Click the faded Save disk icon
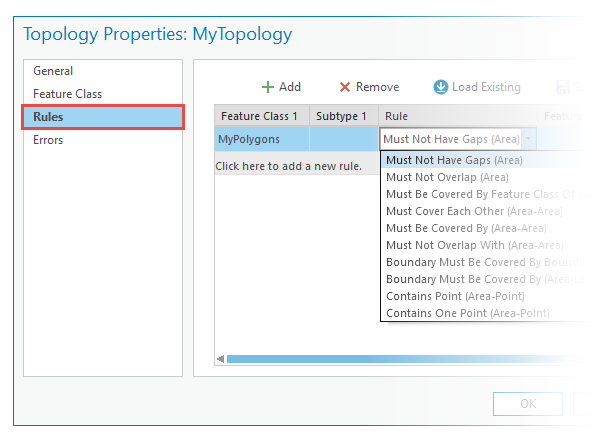The image size is (597, 440). tap(563, 87)
